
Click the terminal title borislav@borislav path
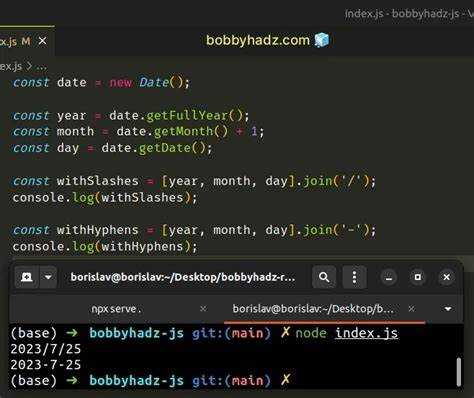click(183, 277)
